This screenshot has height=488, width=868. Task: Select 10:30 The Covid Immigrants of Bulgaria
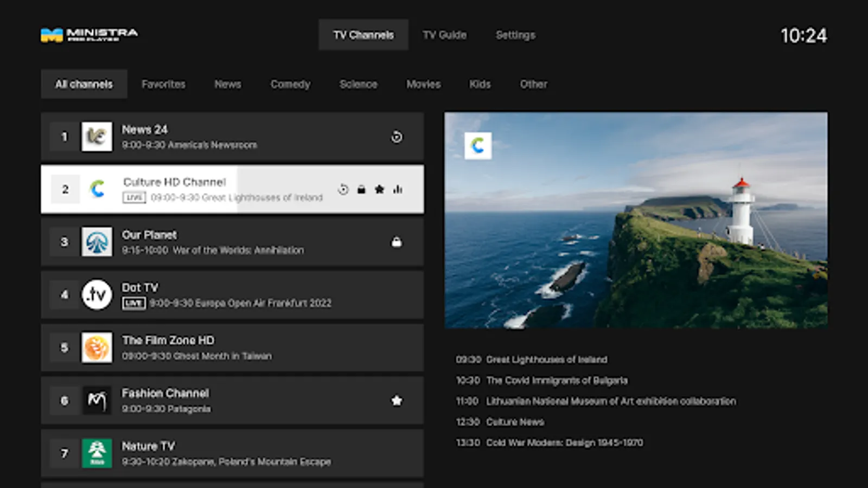[541, 380]
